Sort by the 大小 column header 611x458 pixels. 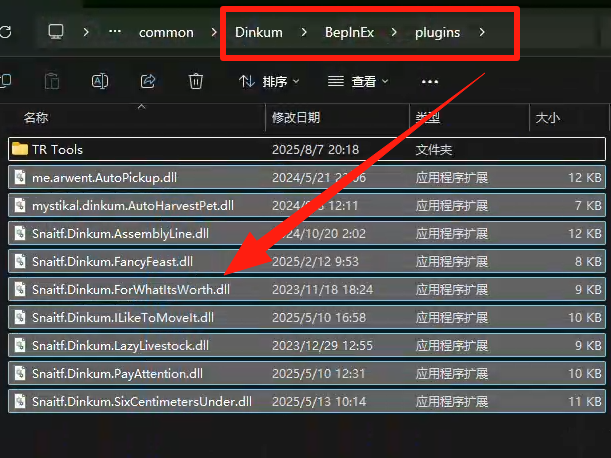point(547,118)
